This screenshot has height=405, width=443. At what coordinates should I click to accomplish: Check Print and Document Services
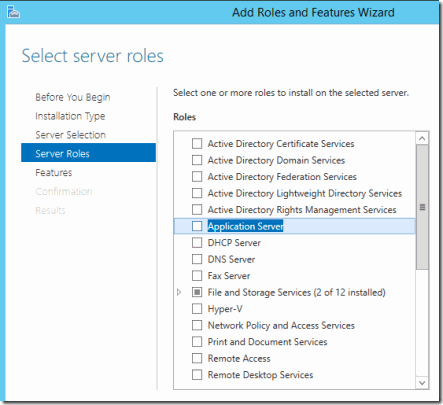pos(197,342)
